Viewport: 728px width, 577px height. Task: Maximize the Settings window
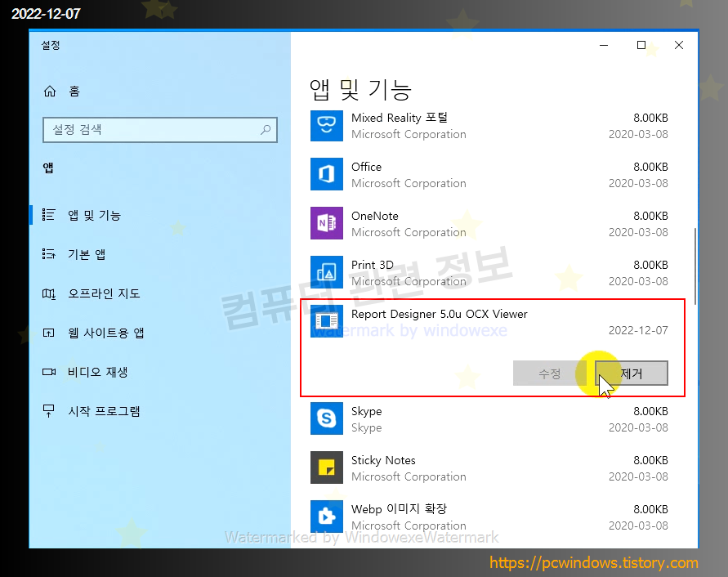[x=641, y=45]
